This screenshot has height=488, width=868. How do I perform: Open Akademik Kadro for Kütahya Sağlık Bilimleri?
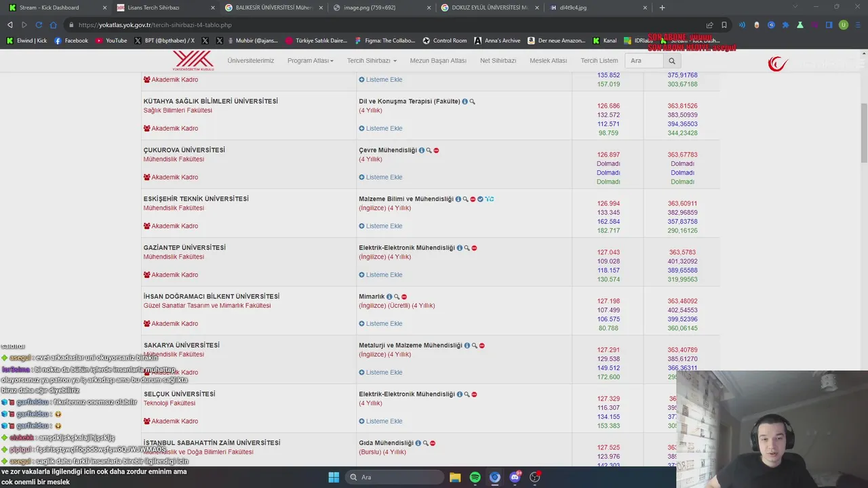(x=171, y=129)
